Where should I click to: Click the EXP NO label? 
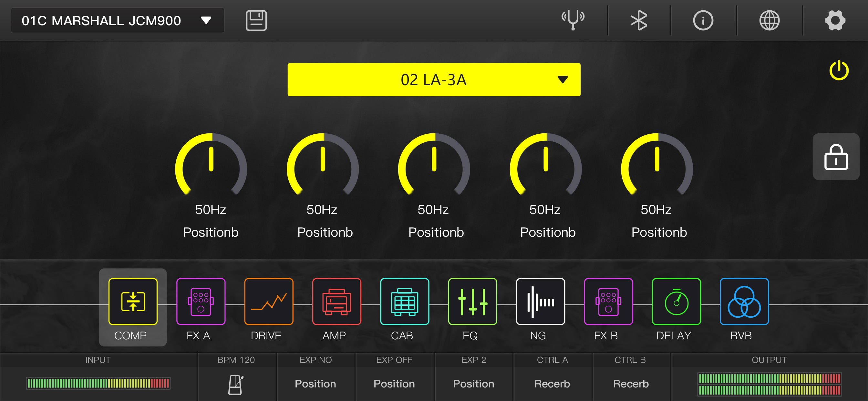coord(315,360)
